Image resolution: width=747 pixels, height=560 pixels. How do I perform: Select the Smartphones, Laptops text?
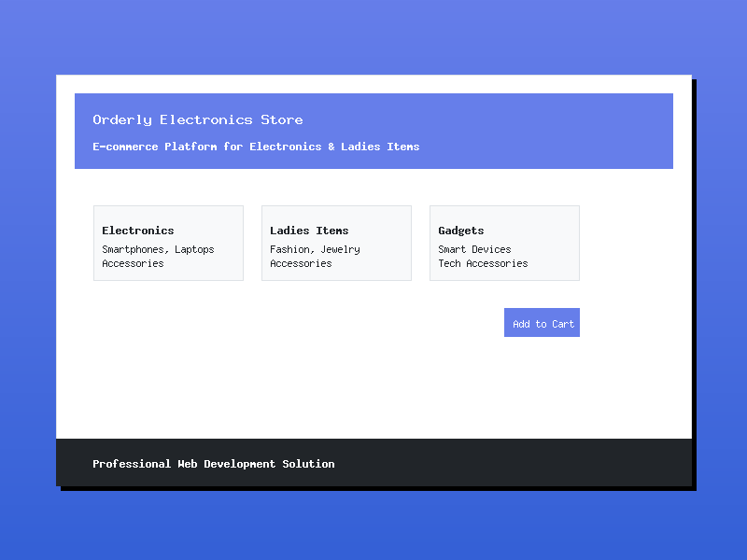[157, 249]
